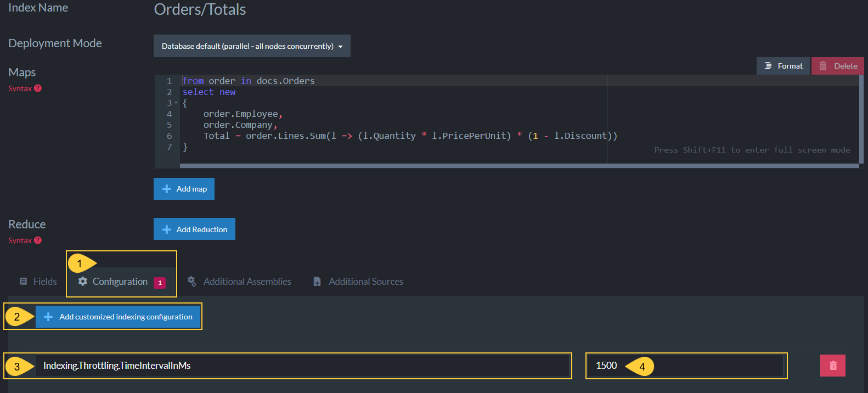Focus the Indexing.Throttling.TimeIntervalInMs key field
Screen dimensions: 868x393
(302, 366)
